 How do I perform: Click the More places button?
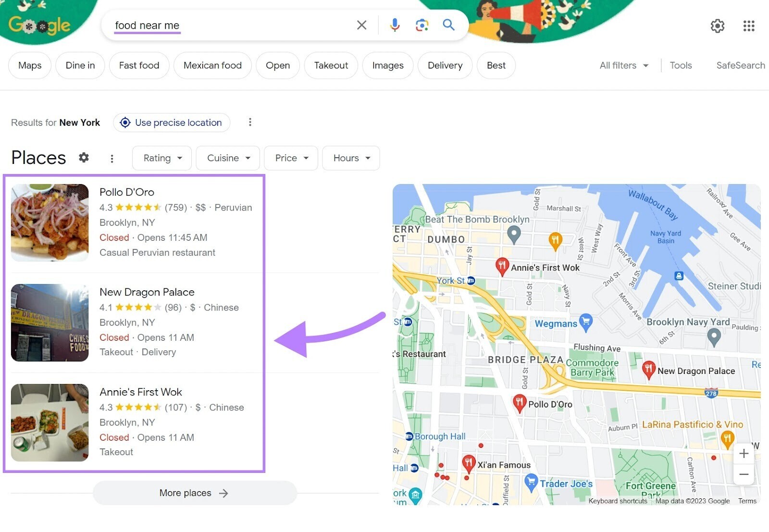click(194, 493)
